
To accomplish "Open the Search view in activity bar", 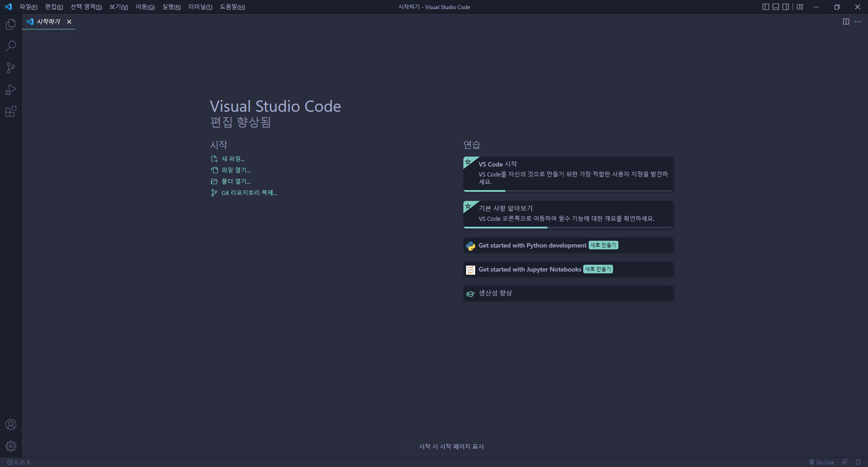I will tap(11, 46).
